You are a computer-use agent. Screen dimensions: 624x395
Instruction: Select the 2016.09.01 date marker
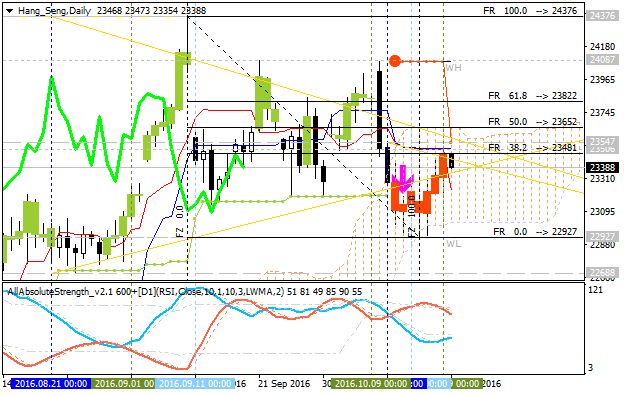123,384
